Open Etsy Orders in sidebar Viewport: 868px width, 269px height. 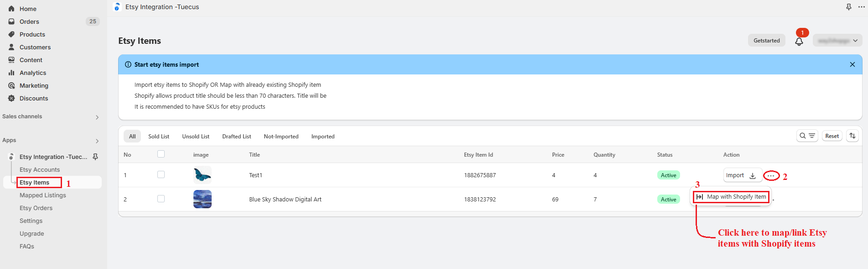36,208
